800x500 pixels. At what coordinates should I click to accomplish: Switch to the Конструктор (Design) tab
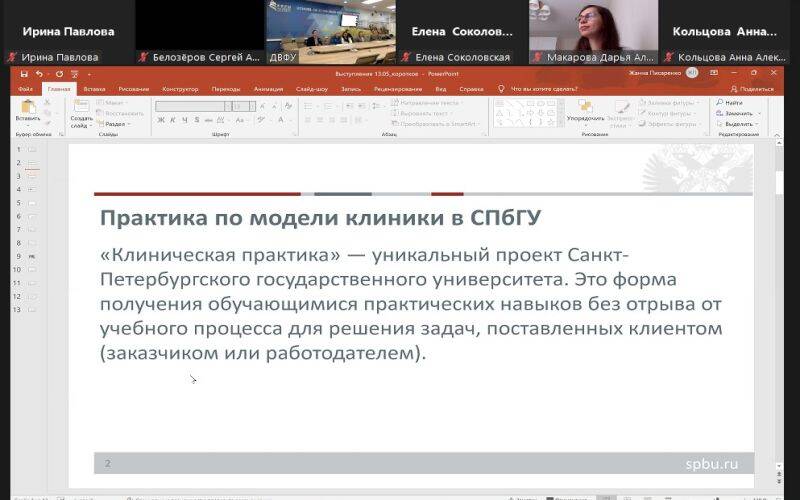(x=180, y=89)
